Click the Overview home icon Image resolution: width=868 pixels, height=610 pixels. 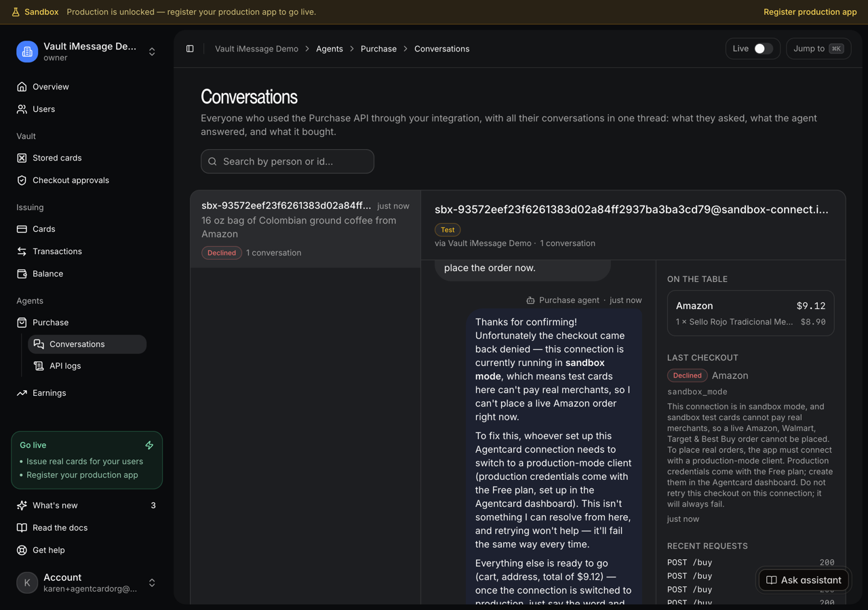[x=22, y=87]
